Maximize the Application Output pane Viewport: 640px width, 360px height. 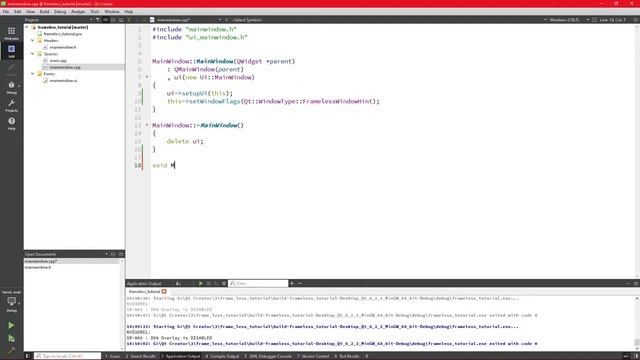pyautogui.click(x=628, y=283)
